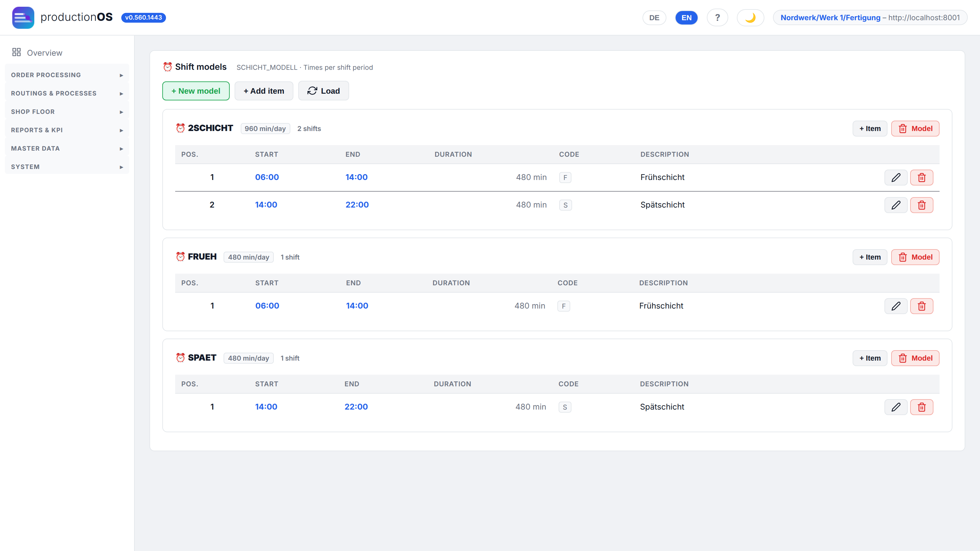Delete the Spätschicht row in SPAET model
Screen dimensions: 980x551
[x=922, y=407]
